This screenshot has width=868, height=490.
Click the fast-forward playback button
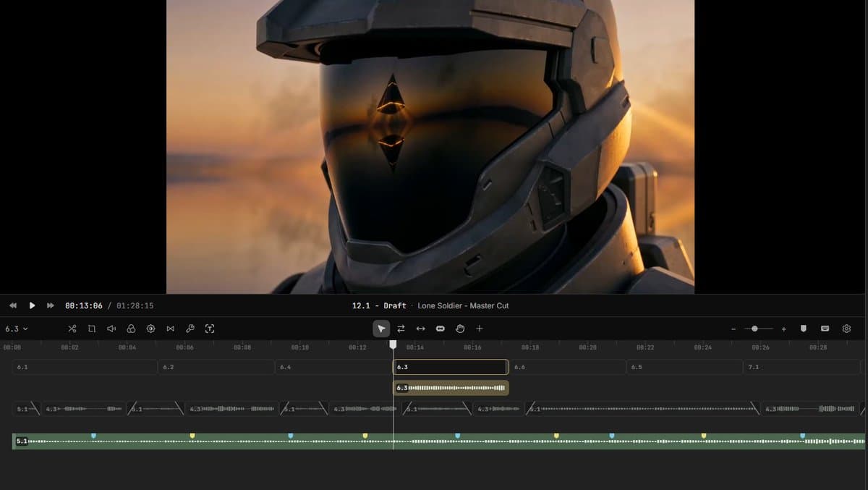[51, 305]
